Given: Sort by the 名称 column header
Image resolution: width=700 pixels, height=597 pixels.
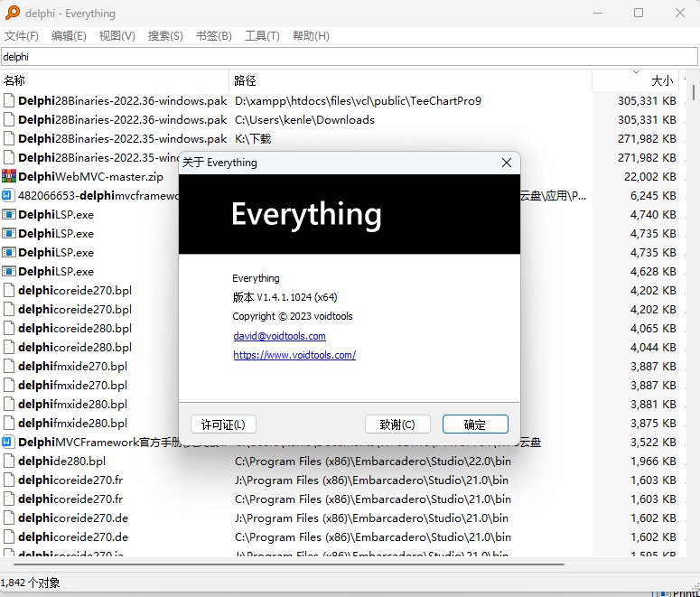Looking at the screenshot, I should coord(115,80).
